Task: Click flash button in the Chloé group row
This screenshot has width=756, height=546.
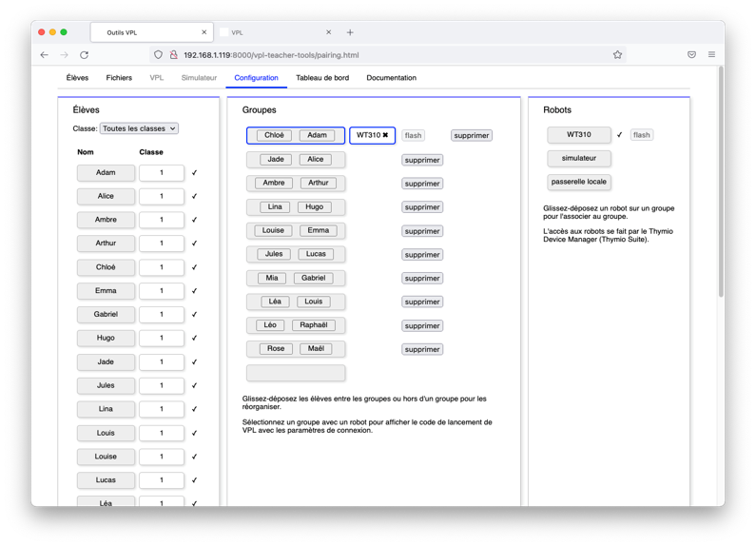Action: pos(413,135)
